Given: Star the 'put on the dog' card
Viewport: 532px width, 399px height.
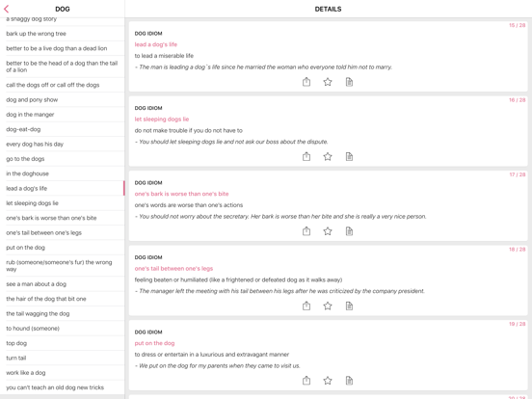Looking at the screenshot, I should coord(328,381).
